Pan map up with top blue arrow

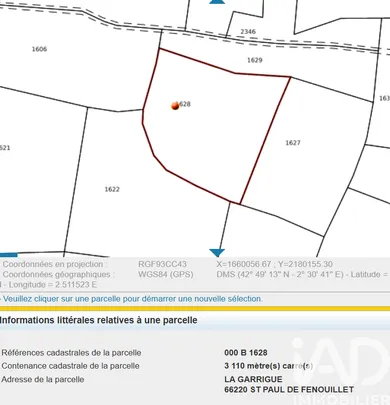tap(217, 2)
